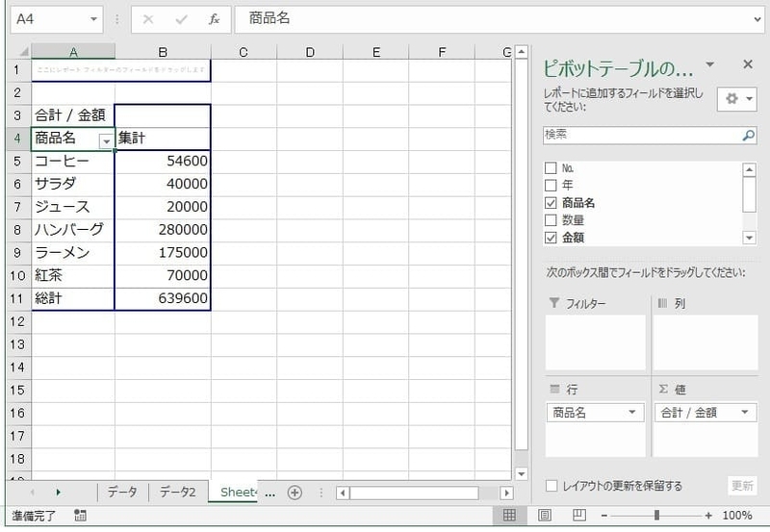Image resolution: width=770 pixels, height=532 pixels.
Task: Select the grand total cell 639600
Action: [163, 298]
